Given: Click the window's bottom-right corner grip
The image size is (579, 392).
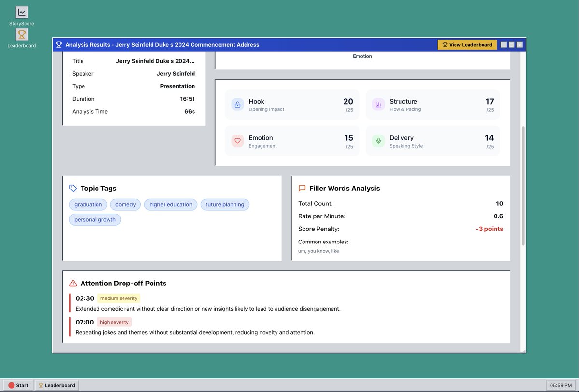Looking at the screenshot, I should point(524,351).
